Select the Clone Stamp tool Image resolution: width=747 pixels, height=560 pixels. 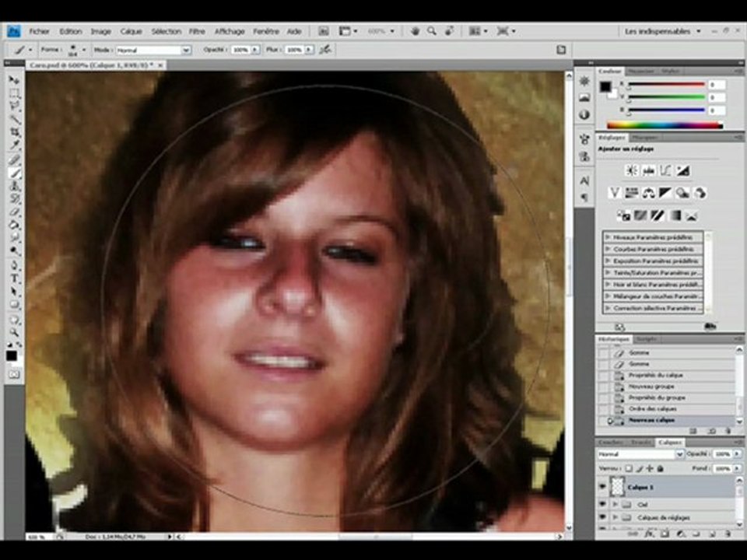pyautogui.click(x=14, y=186)
